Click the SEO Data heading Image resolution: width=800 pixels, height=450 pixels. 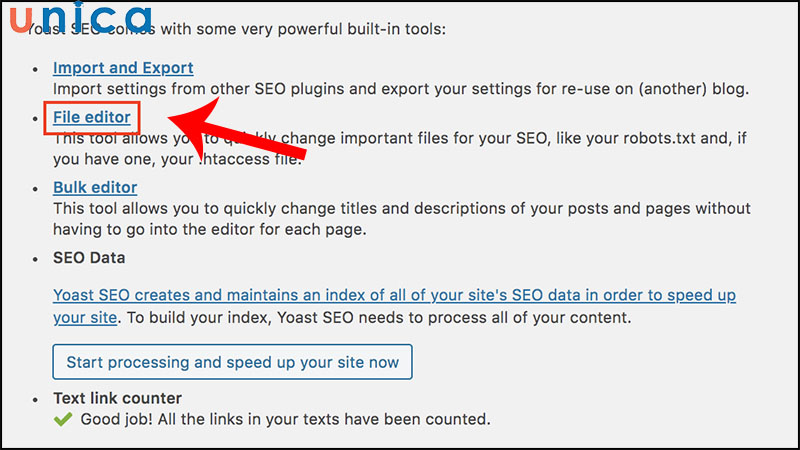point(89,258)
